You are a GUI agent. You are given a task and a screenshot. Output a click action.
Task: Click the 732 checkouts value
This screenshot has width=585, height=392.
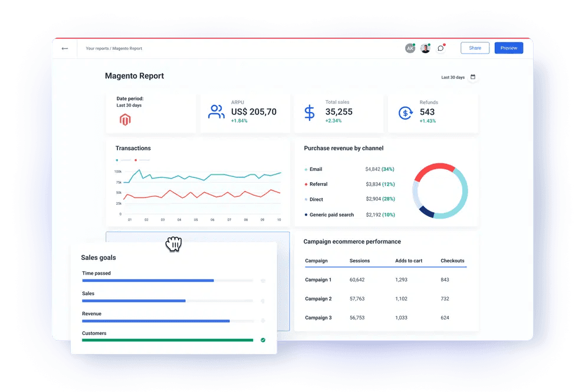coord(445,299)
